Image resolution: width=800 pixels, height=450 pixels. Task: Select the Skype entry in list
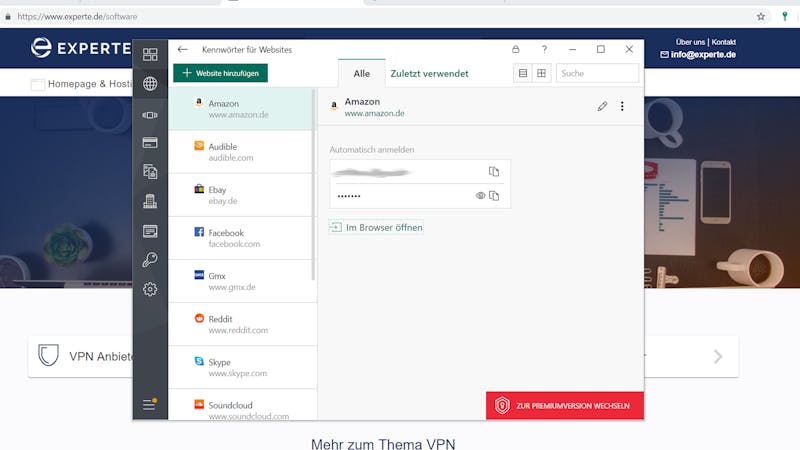click(x=241, y=367)
